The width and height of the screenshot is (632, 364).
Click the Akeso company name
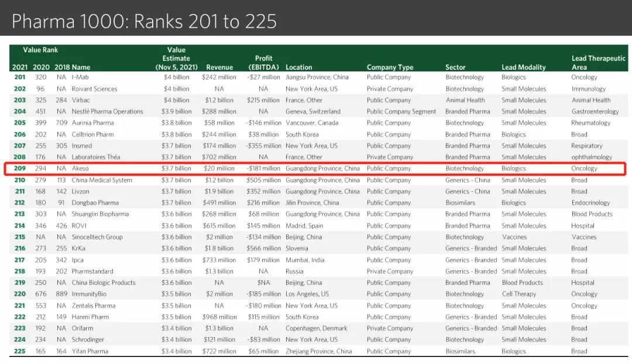(x=80, y=169)
